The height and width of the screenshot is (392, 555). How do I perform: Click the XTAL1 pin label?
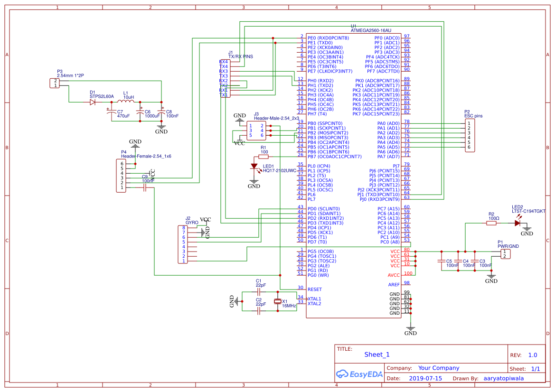(x=314, y=299)
